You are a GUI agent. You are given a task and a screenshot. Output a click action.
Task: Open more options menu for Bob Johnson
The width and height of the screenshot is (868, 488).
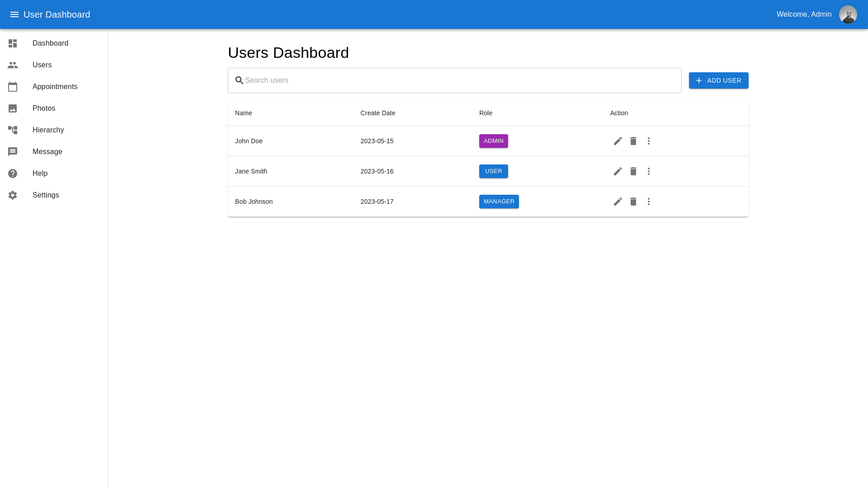[648, 202]
